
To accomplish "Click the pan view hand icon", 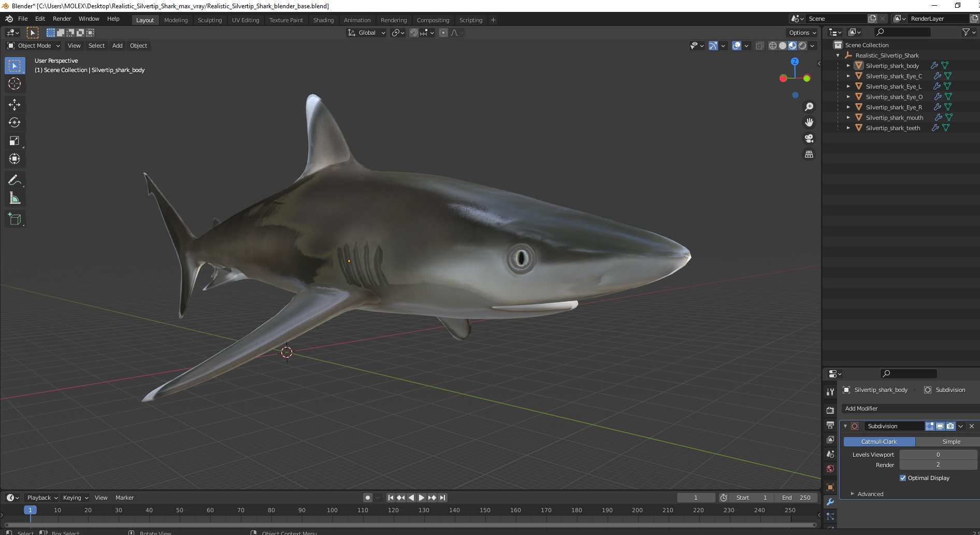I will [809, 123].
